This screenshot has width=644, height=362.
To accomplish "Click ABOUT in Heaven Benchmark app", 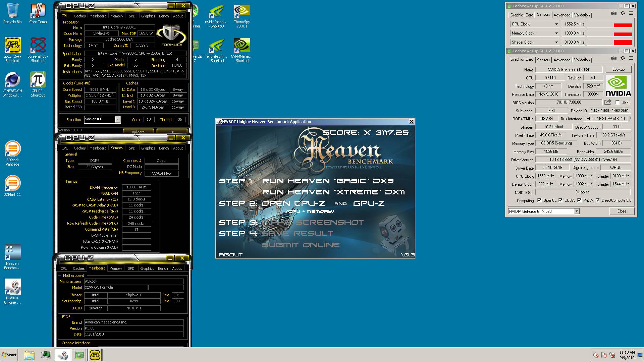I will coord(231,255).
